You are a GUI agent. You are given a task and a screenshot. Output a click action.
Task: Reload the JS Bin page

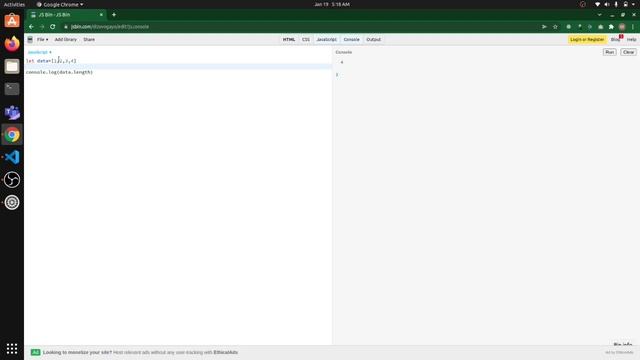(53, 27)
